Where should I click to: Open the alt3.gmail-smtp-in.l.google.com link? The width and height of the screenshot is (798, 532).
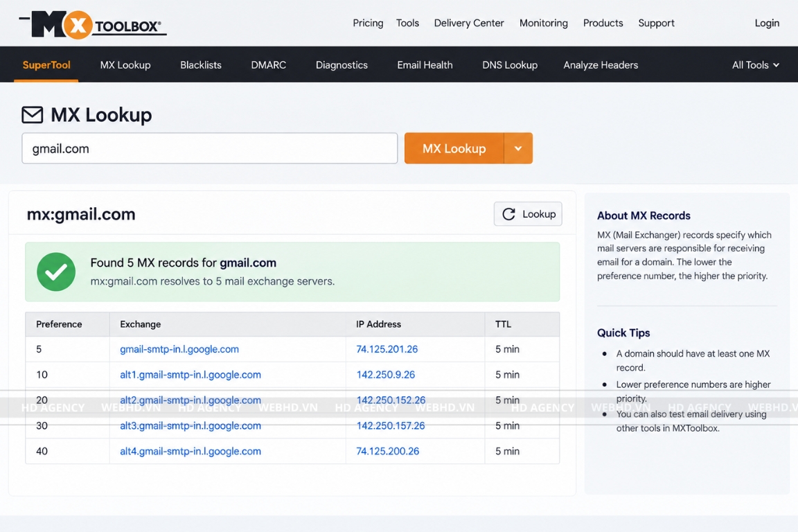pos(190,425)
